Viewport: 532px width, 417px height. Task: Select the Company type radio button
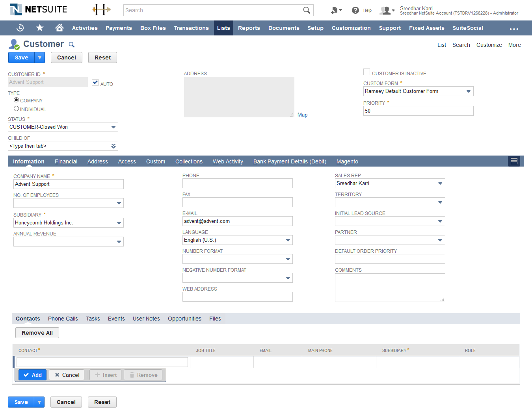(16, 100)
